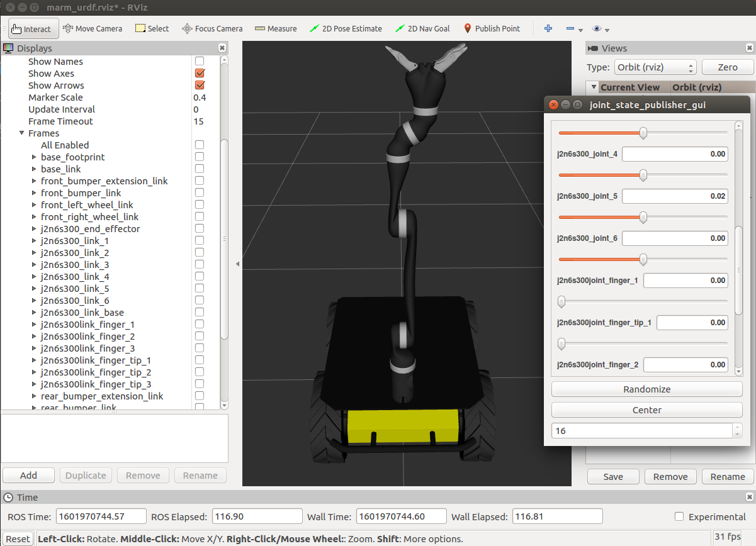756x546 pixels.
Task: Toggle the Experimental checkbox
Action: pyautogui.click(x=679, y=516)
